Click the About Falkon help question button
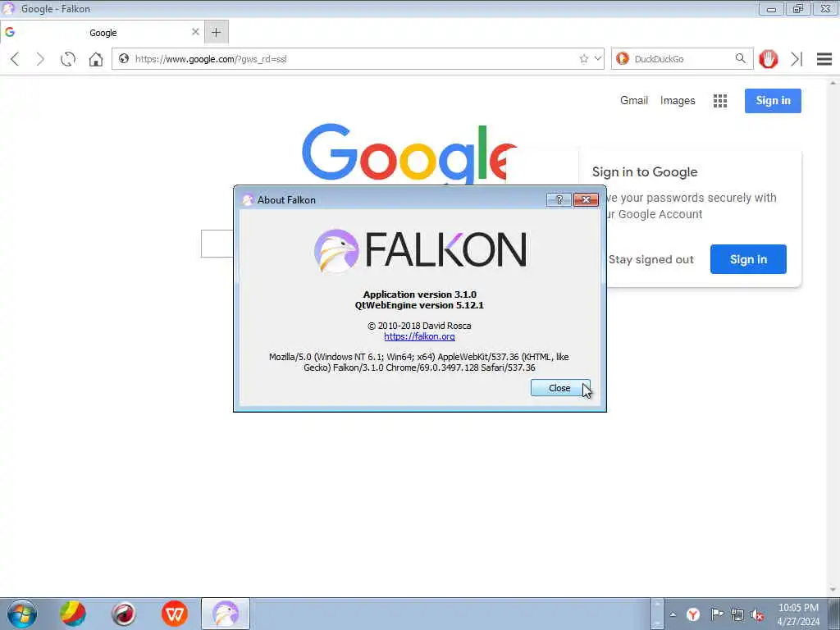840x630 pixels. click(559, 200)
